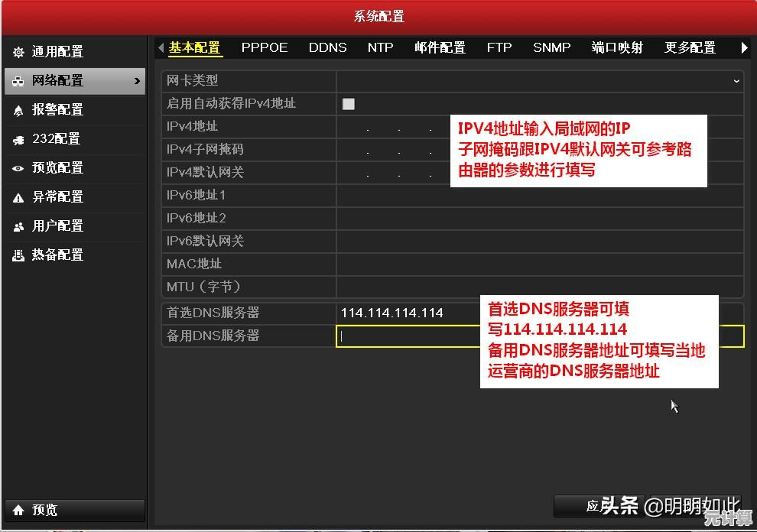This screenshot has width=757, height=532.
Task: Click the gear icon beside 通用配置
Action: (x=18, y=52)
